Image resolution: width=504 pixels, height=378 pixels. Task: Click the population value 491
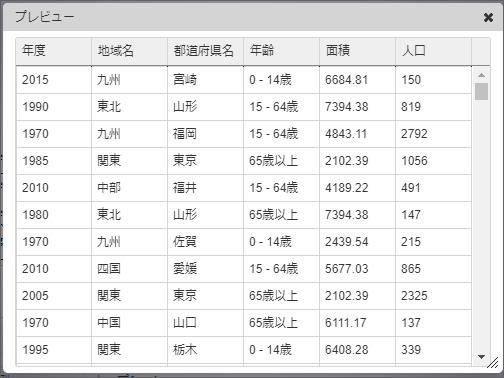(x=433, y=188)
